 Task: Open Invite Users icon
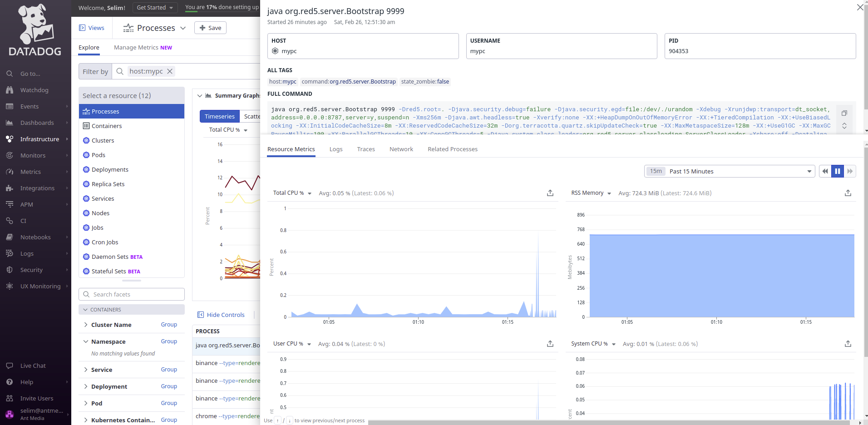pyautogui.click(x=10, y=398)
